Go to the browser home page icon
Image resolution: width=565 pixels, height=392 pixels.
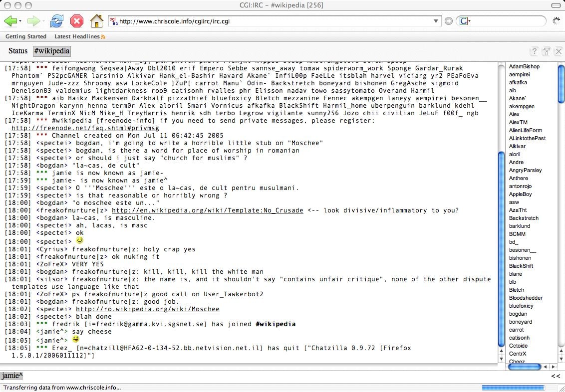coord(96,21)
